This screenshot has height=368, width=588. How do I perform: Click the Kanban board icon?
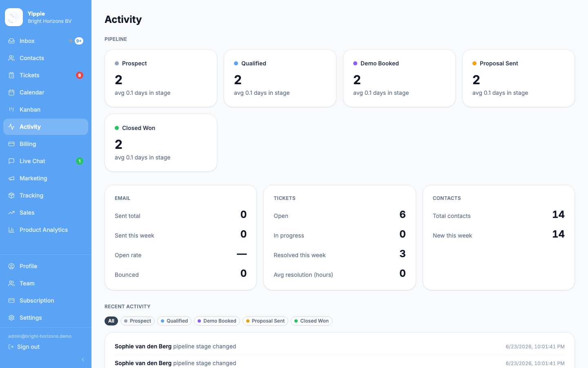pyautogui.click(x=11, y=110)
